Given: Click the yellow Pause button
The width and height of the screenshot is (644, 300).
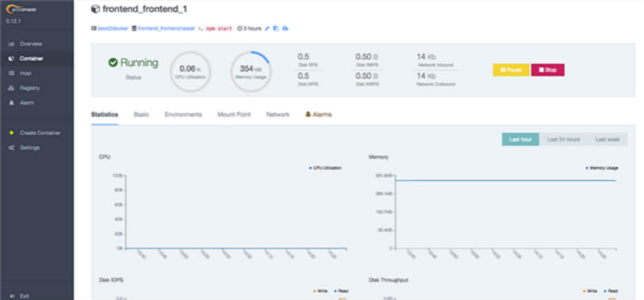Looking at the screenshot, I should tap(511, 70).
